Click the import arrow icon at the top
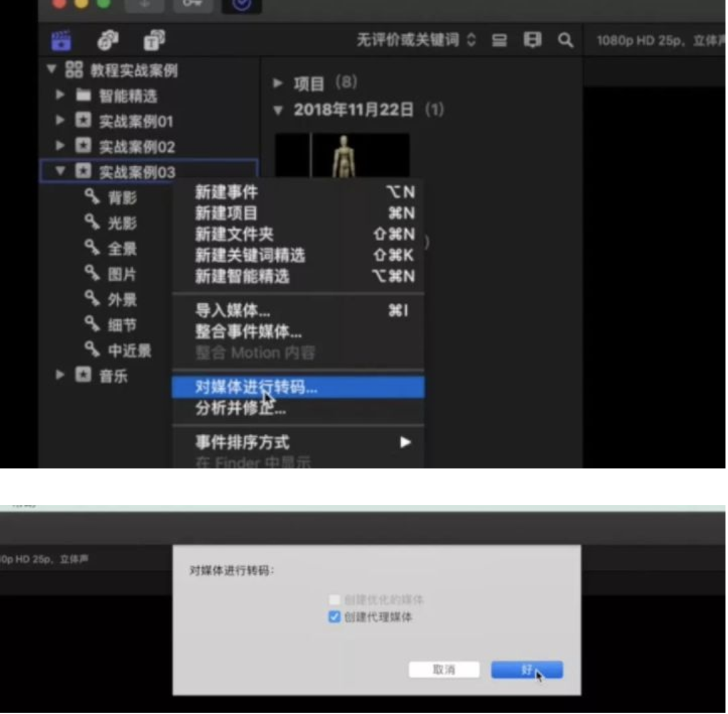The width and height of the screenshot is (728, 714). 144,5
